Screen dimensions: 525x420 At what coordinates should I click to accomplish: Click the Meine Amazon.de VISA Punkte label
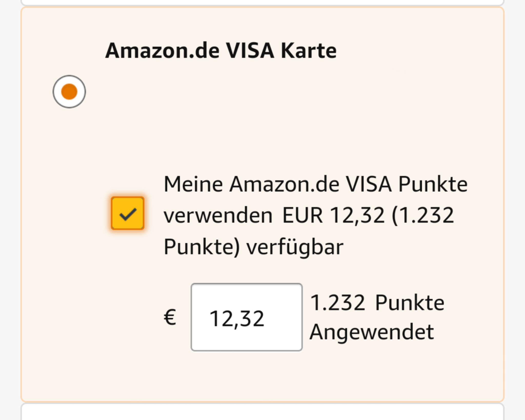pyautogui.click(x=316, y=184)
